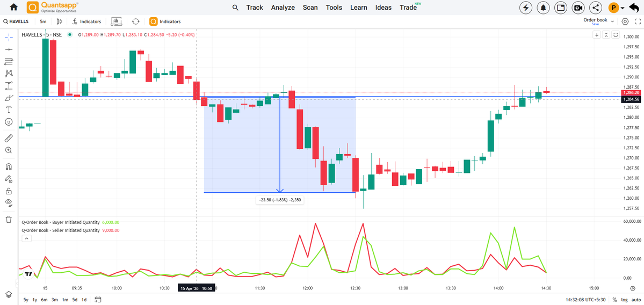Open notifications bell
Screen dimensions: 644x305
coord(544,8)
